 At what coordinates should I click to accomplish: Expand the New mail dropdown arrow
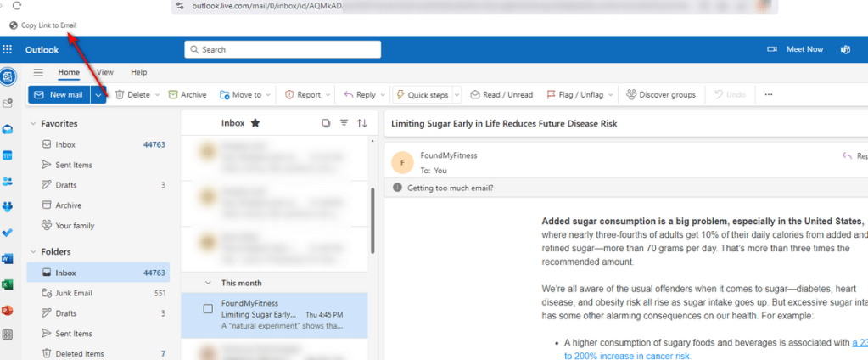pos(98,95)
